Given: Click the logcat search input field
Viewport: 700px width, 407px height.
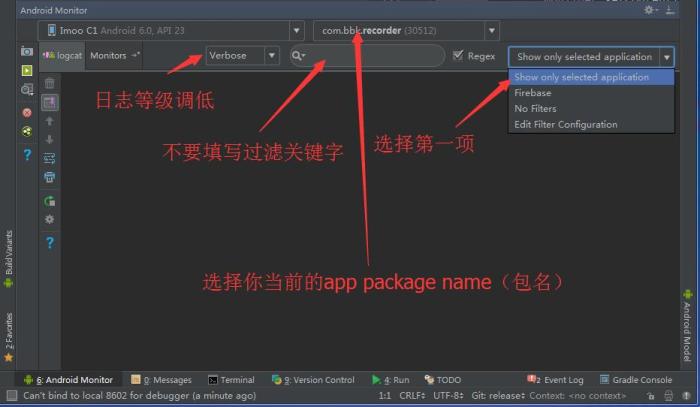Looking at the screenshot, I should 367,56.
